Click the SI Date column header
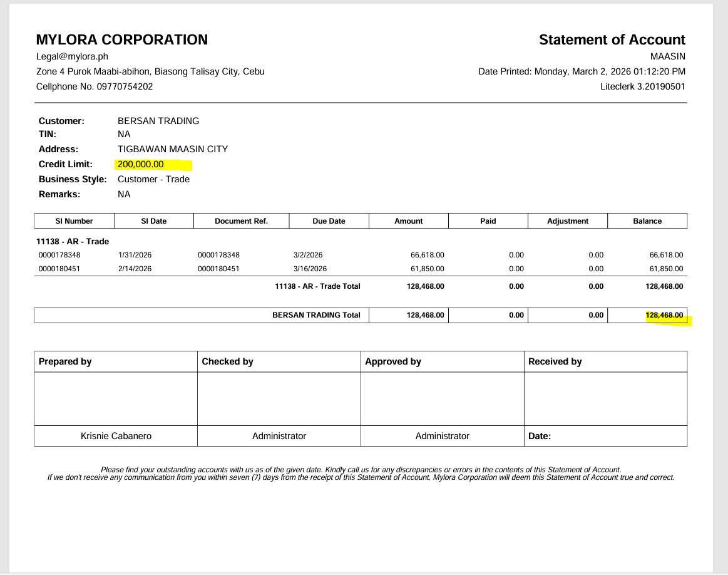Viewport: 728px width, 575px height. [154, 221]
